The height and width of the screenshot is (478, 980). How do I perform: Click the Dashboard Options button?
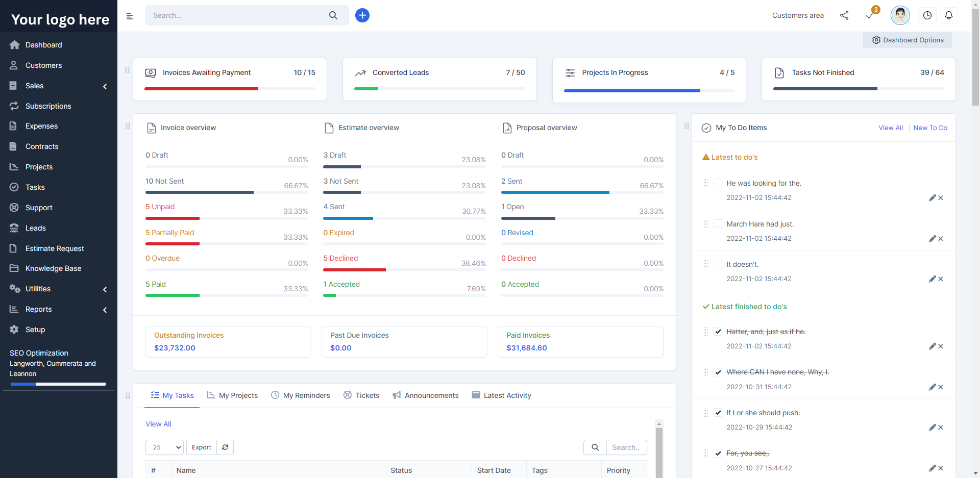point(908,40)
